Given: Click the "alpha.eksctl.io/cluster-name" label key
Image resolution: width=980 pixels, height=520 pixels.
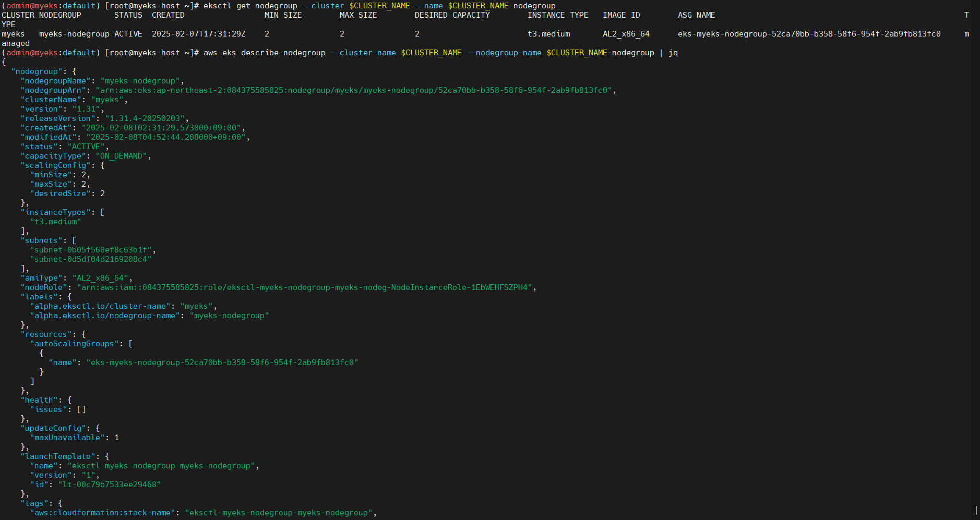Looking at the screenshot, I should [100, 306].
